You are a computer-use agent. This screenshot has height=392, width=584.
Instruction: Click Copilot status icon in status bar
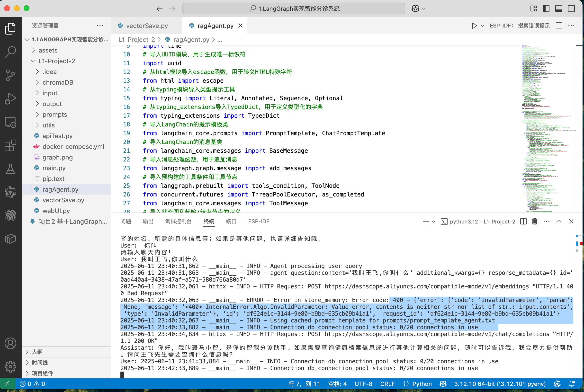tap(443, 384)
